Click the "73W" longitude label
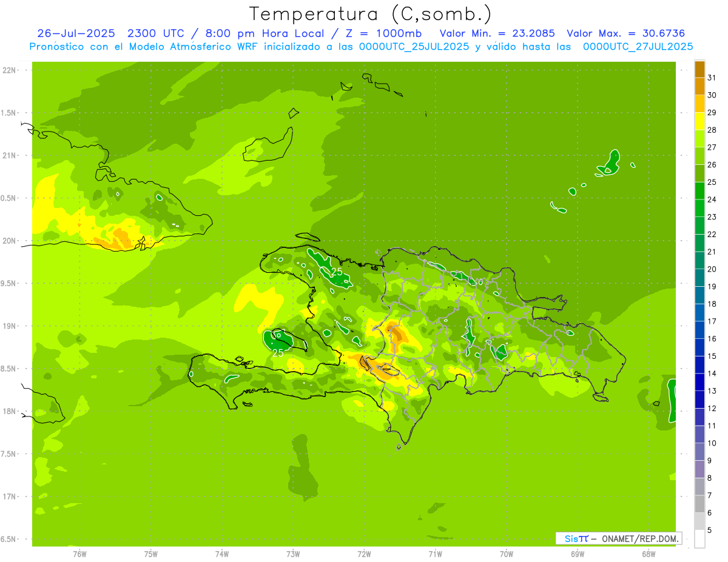Viewport: 728px width, 562px height. point(293,554)
